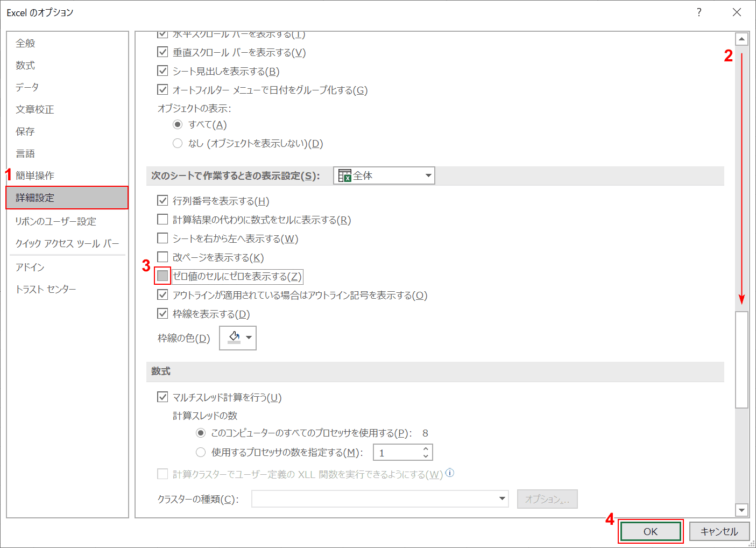Click the オブジェクトの表示: label
The image size is (756, 548).
click(194, 109)
